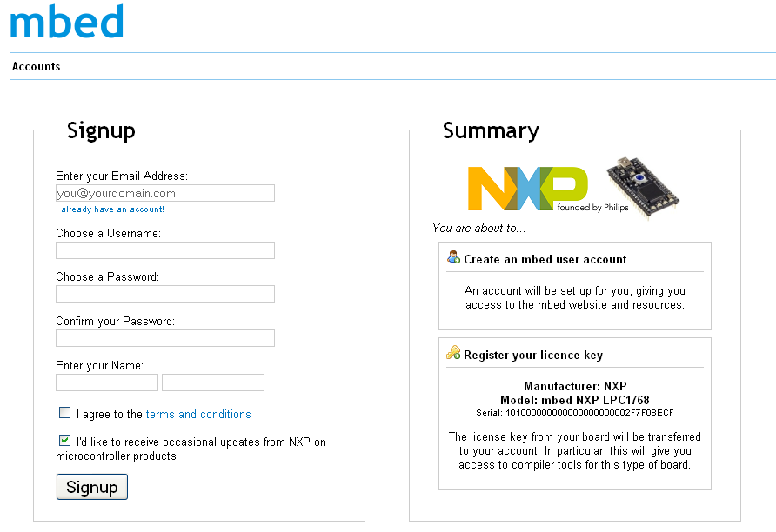Image resolution: width=776 pixels, height=532 pixels.
Task: Focus the Confirm your Password field
Action: (x=165, y=338)
